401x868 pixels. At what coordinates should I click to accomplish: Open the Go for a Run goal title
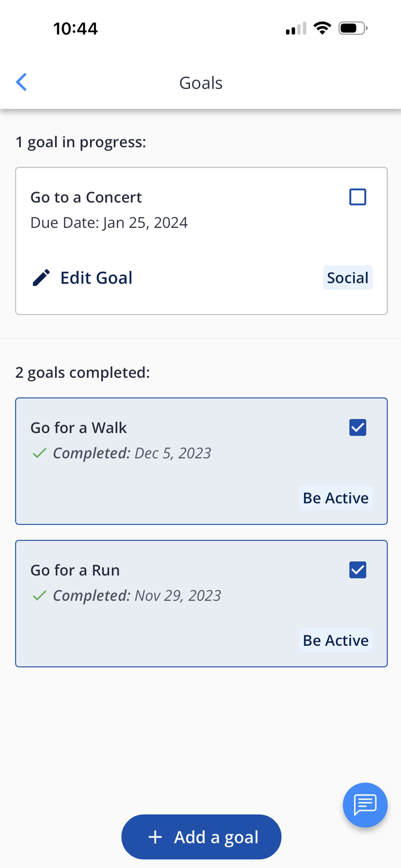point(75,570)
